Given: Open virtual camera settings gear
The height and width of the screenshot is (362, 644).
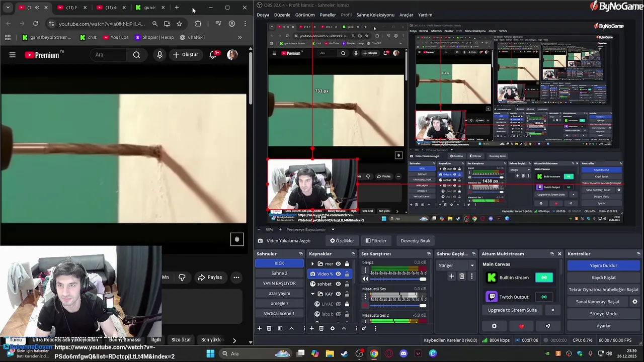Looking at the screenshot, I should [635, 302].
